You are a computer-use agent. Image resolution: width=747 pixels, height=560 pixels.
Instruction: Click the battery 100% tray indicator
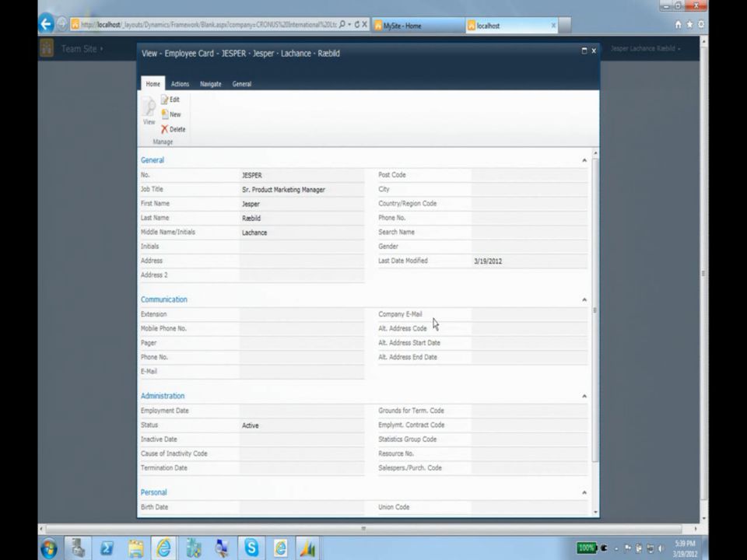[586, 548]
